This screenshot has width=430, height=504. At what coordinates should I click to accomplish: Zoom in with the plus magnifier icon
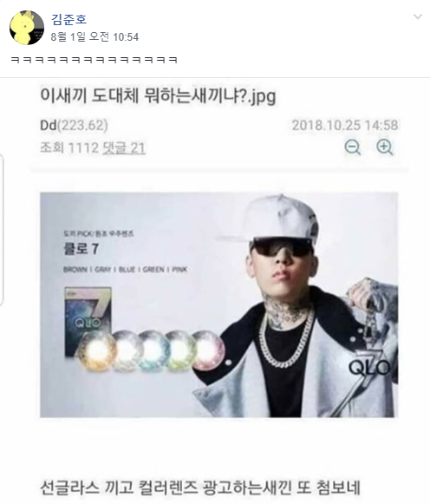(x=384, y=147)
